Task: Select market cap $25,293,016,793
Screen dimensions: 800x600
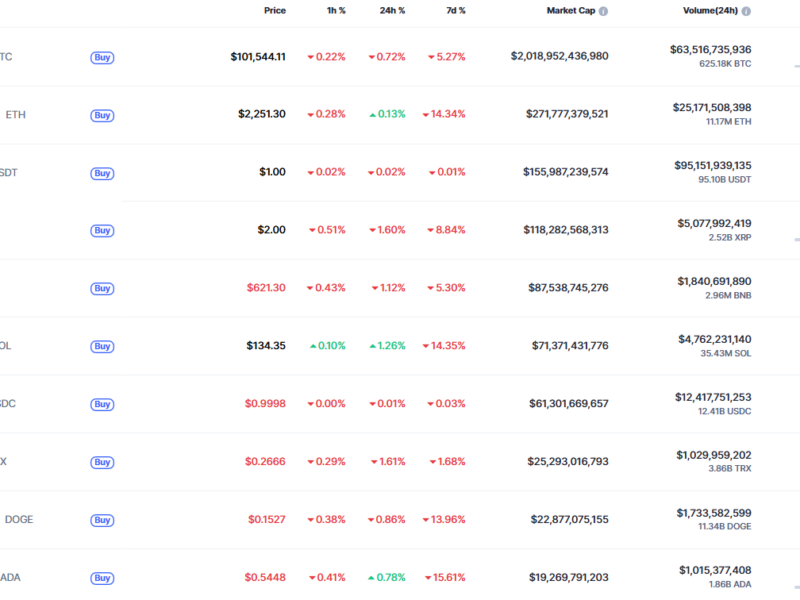Action: click(x=568, y=461)
